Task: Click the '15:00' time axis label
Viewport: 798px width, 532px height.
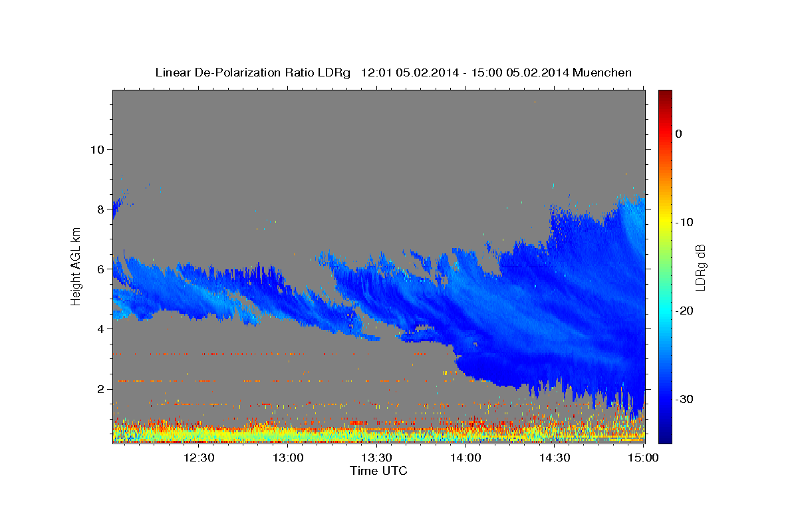Action: point(643,458)
